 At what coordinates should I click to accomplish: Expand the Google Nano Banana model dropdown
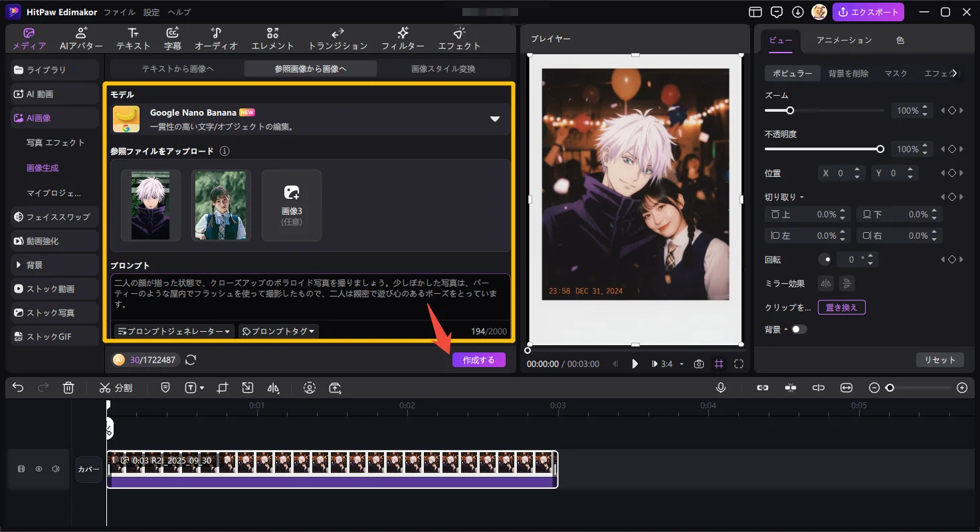click(x=494, y=119)
